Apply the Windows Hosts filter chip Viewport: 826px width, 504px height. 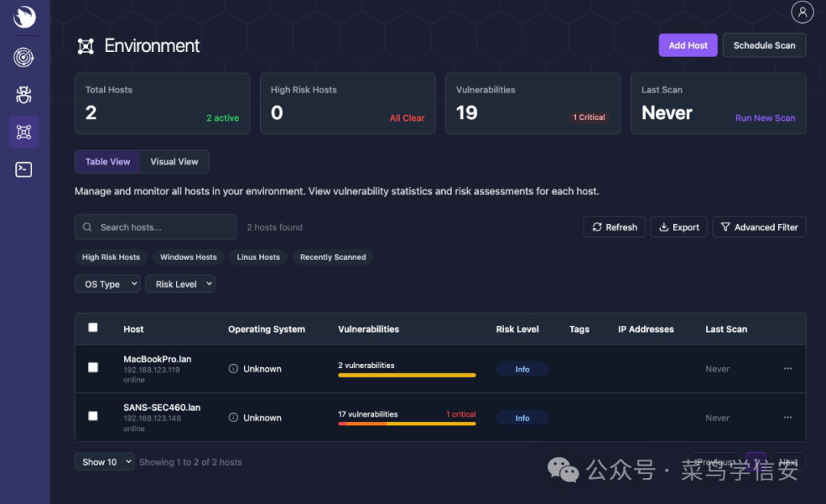(x=189, y=257)
